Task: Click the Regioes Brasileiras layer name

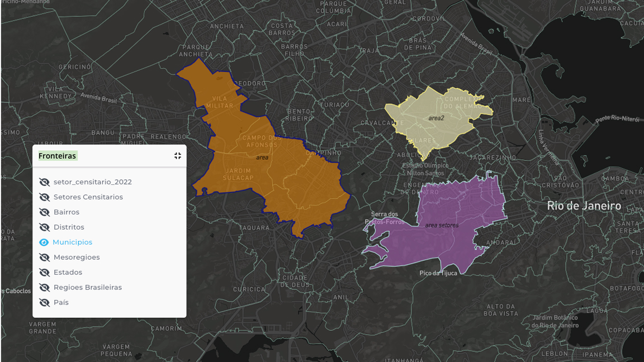Action: click(x=88, y=288)
